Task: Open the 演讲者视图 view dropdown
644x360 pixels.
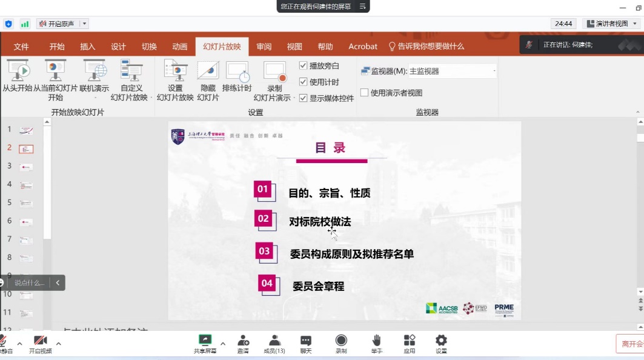Action: coord(611,24)
